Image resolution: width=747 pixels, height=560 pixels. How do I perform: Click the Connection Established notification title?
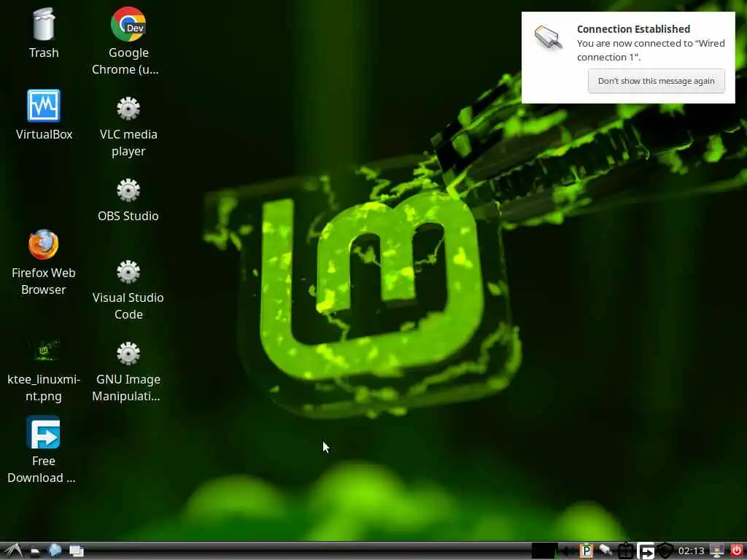point(633,29)
